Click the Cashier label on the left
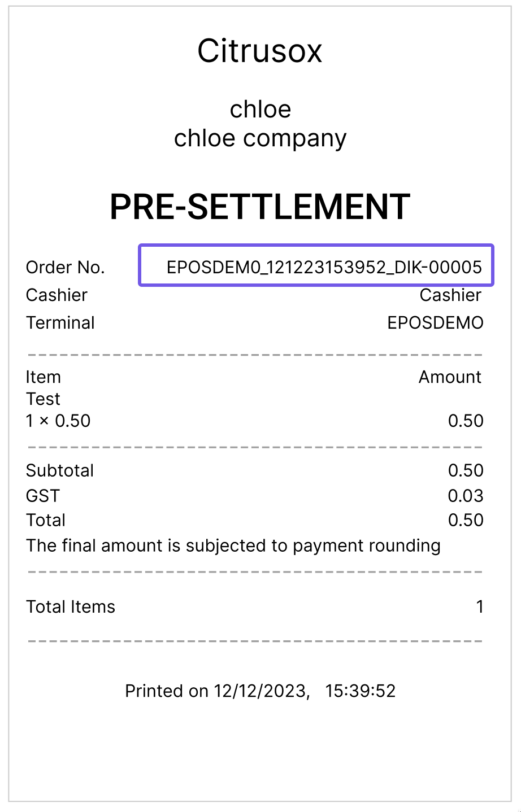521x812 pixels. click(57, 295)
